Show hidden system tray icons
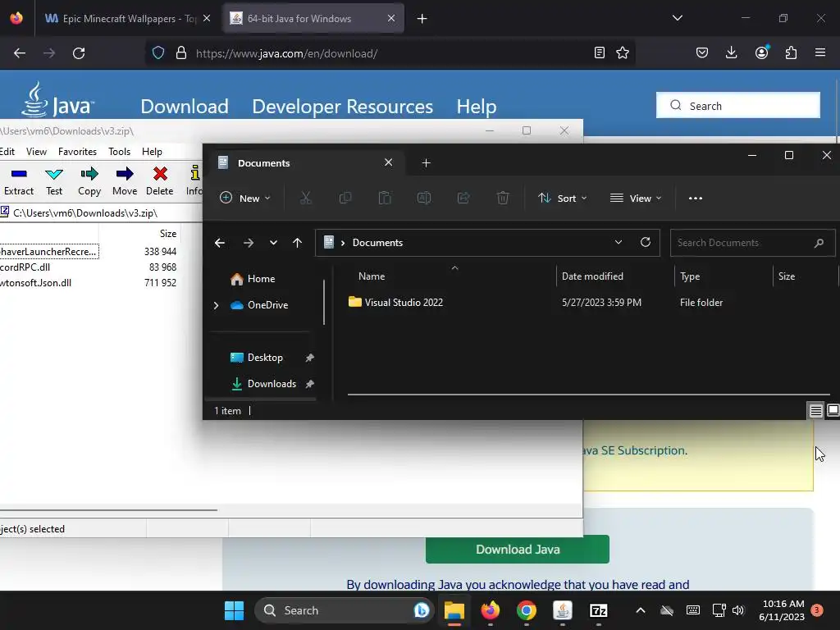Viewport: 840px width, 630px height. point(640,610)
